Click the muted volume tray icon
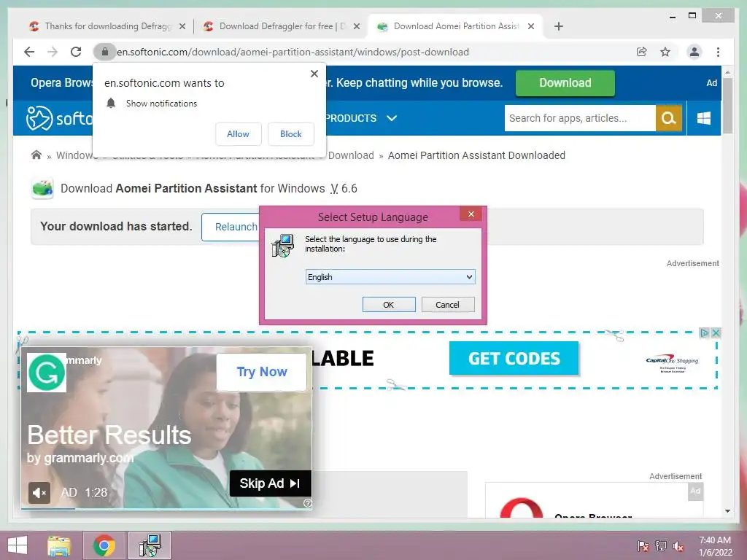The image size is (747, 560). coord(678,546)
